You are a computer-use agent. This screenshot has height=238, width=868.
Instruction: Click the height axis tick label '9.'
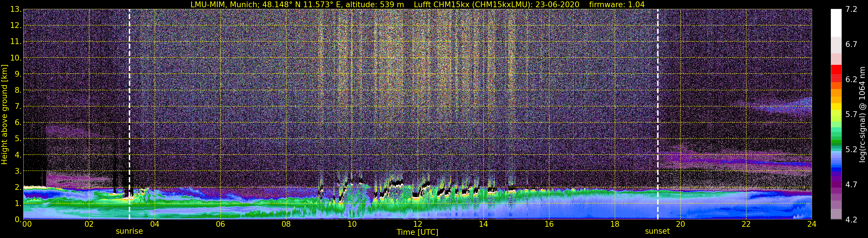(x=18, y=74)
